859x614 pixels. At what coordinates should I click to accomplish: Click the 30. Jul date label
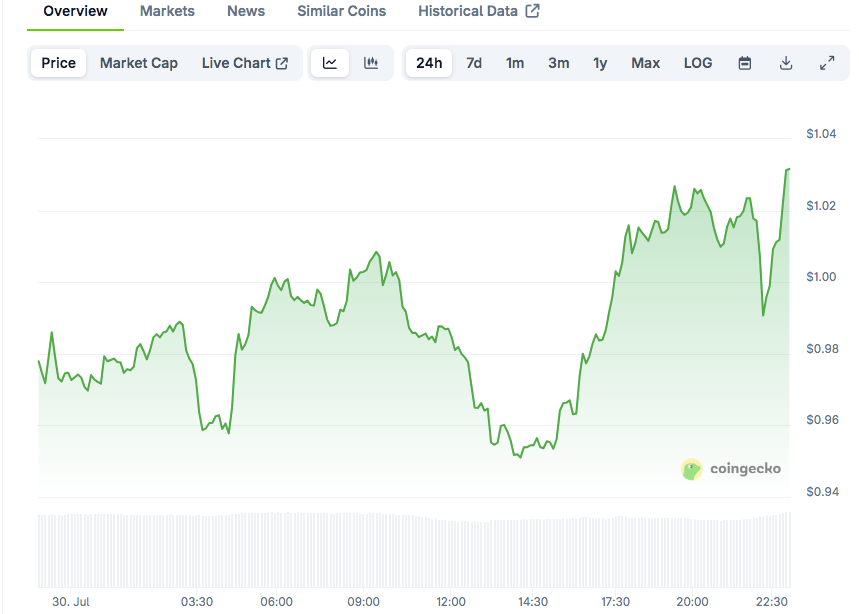71,601
